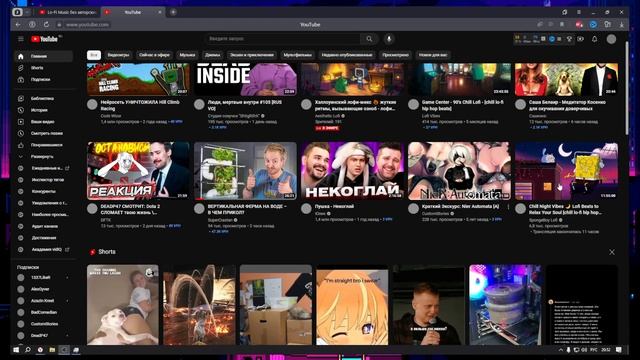Viewport: 640px width, 360px height.
Task: Open Конкуренты in the sidebar
Action: pos(43,191)
